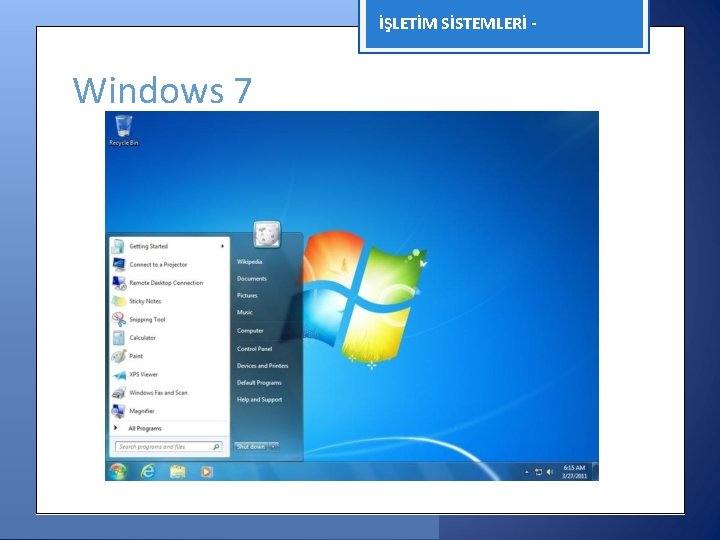The width and height of the screenshot is (720, 540).
Task: Click the volume speaker tray icon
Action: click(550, 472)
